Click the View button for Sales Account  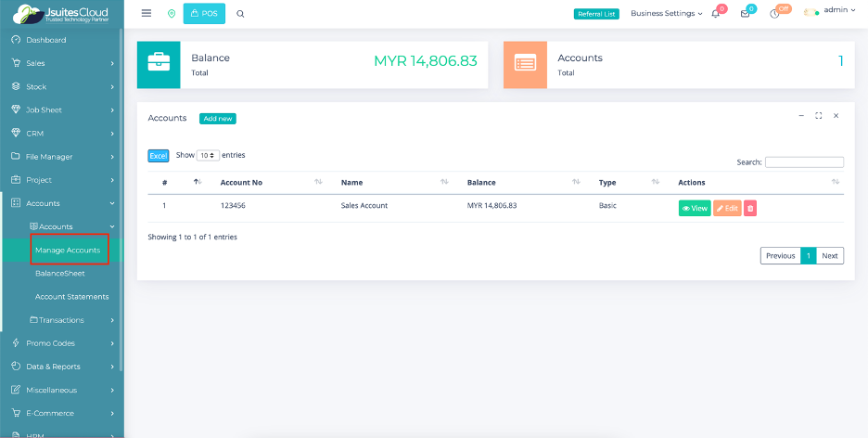[x=694, y=208]
